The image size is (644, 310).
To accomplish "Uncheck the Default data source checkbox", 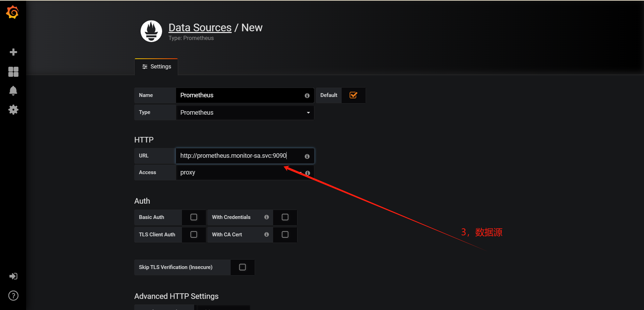I will [x=353, y=95].
